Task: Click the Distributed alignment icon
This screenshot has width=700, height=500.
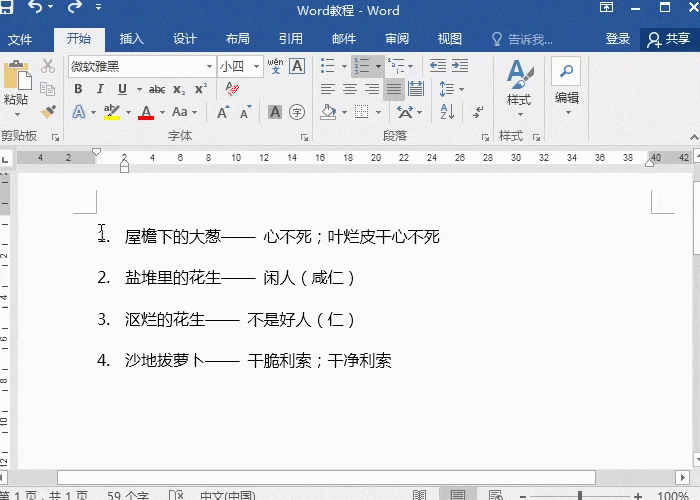Action: pyautogui.click(x=416, y=89)
